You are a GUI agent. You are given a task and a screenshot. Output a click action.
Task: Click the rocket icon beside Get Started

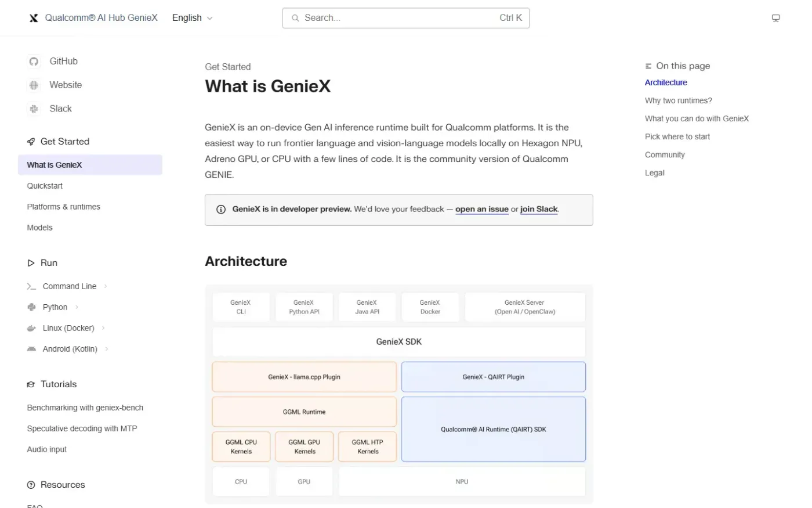point(31,142)
